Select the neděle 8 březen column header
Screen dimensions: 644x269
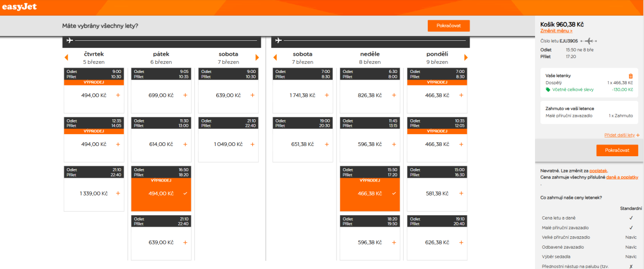(x=370, y=57)
